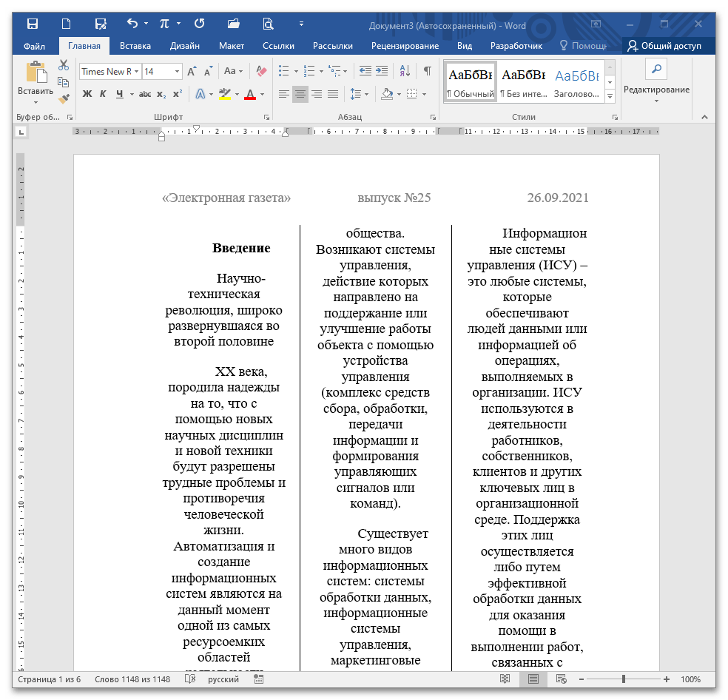Open the line spacing dropdown
This screenshot has height=700, width=728.
coord(359,94)
